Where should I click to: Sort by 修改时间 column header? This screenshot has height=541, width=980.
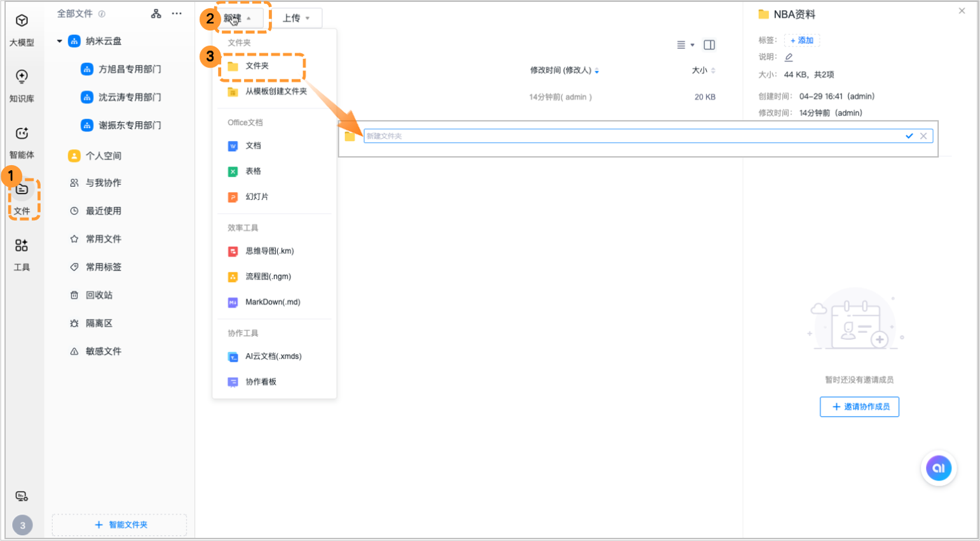(x=561, y=70)
